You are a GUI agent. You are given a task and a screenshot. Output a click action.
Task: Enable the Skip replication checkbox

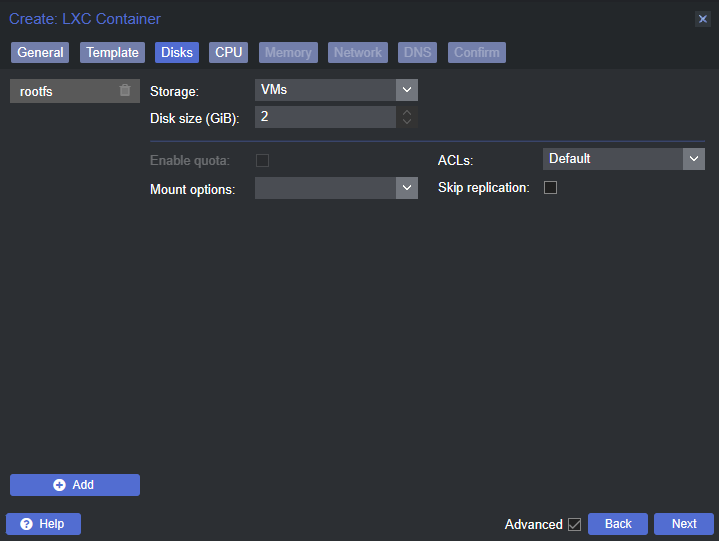click(550, 188)
